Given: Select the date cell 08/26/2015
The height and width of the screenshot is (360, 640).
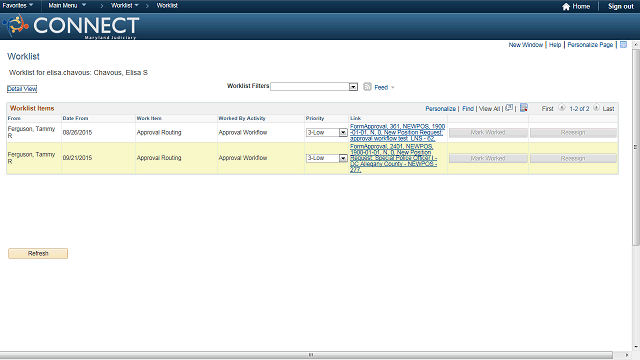Looking at the screenshot, I should [77, 133].
